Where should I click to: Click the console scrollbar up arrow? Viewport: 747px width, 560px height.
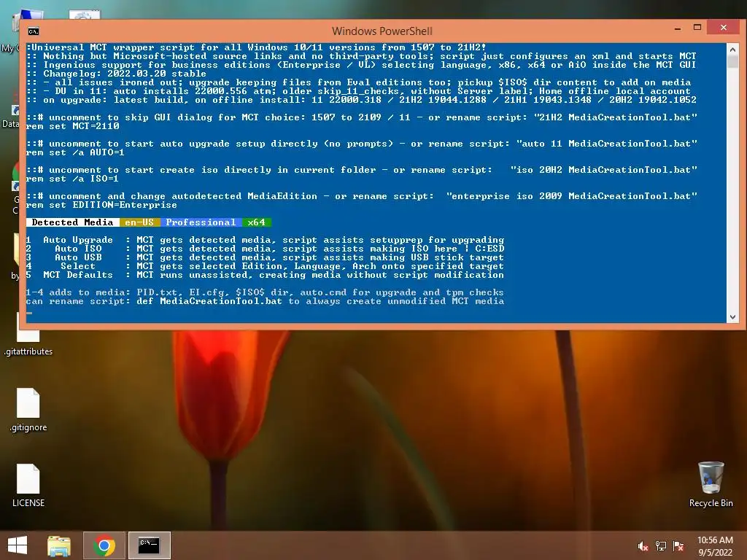point(732,50)
